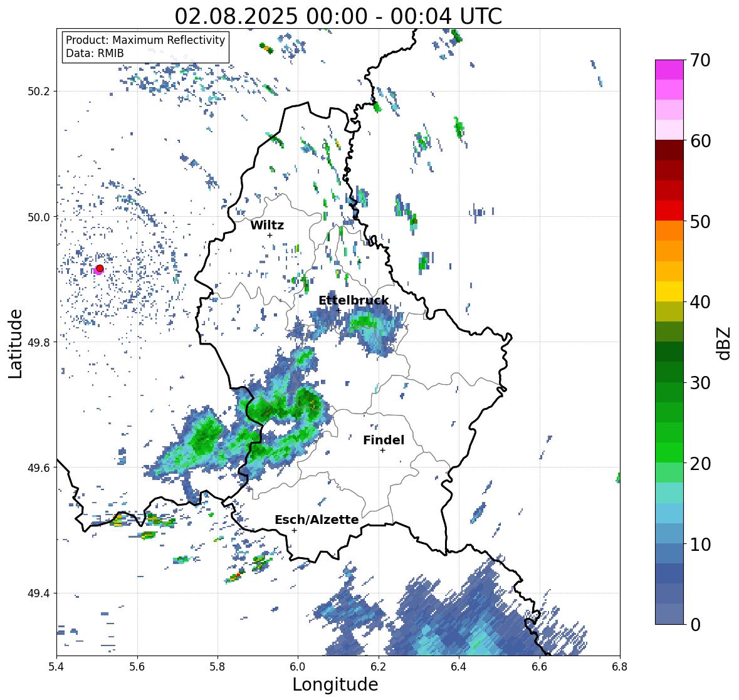Click the Longitude axis label

(335, 684)
